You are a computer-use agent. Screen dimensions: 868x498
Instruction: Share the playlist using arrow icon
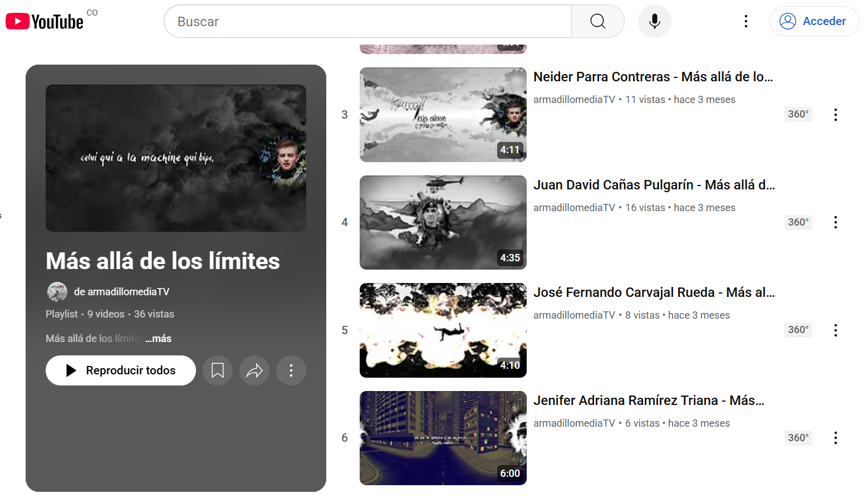(x=254, y=370)
